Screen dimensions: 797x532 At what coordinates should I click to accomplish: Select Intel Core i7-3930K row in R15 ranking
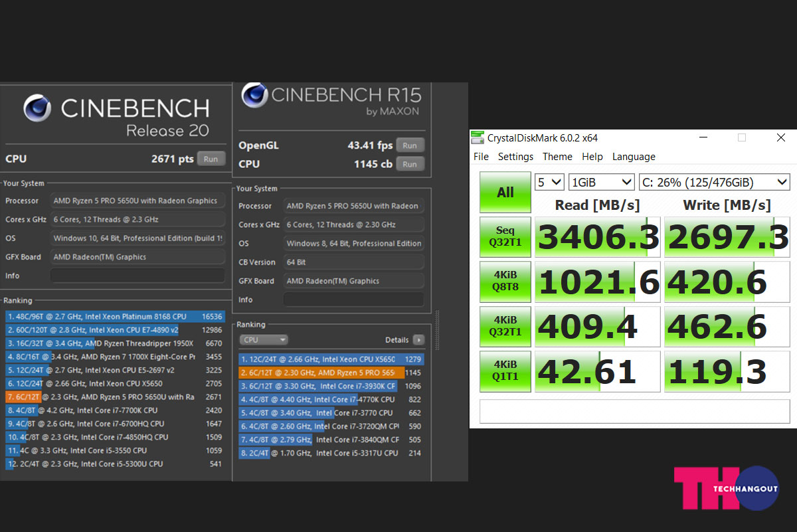pyautogui.click(x=331, y=386)
